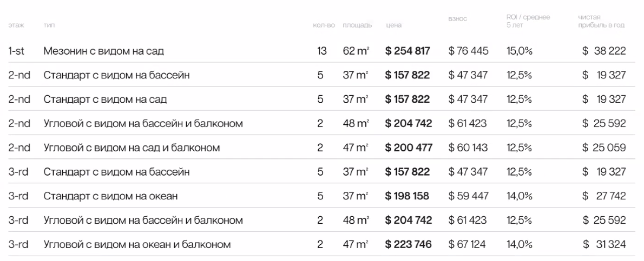
Task: Click the down payment $76 445
Action: pos(469,51)
